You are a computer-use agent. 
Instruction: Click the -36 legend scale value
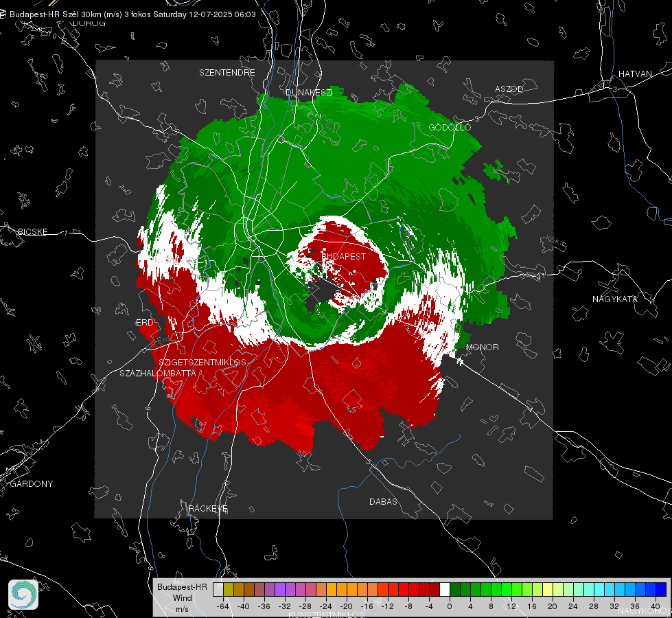(264, 606)
